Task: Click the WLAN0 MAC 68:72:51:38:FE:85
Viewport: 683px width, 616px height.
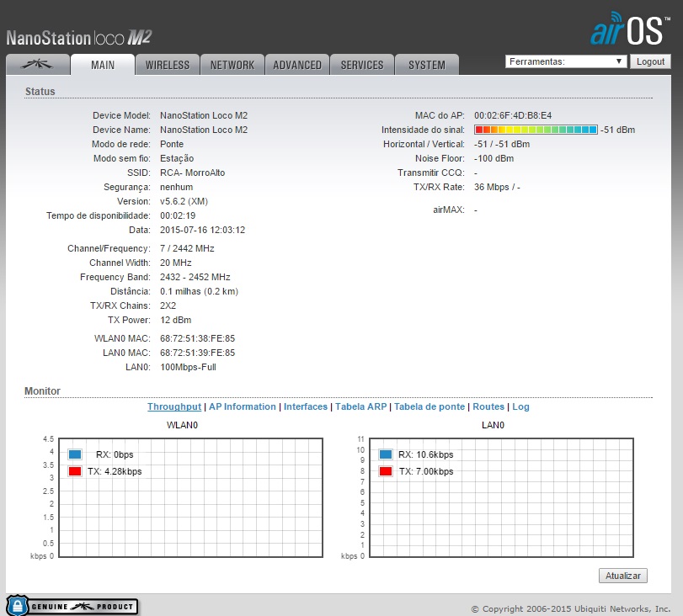Action: (197, 338)
